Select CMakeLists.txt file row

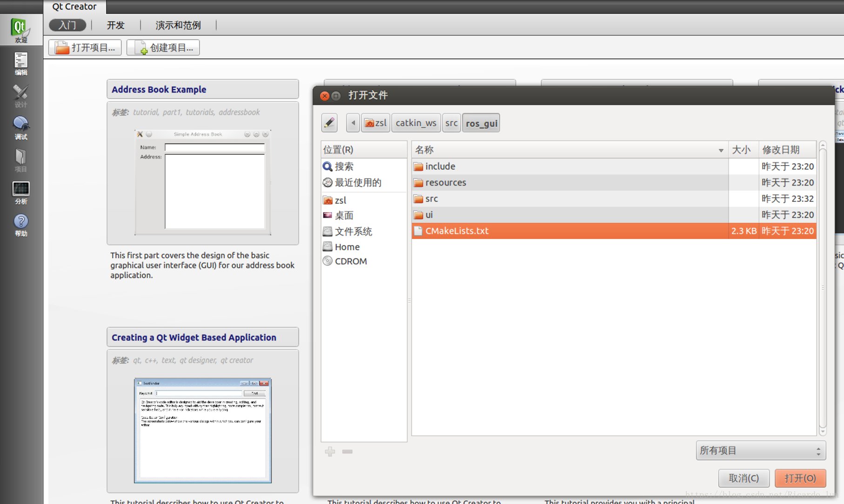614,231
